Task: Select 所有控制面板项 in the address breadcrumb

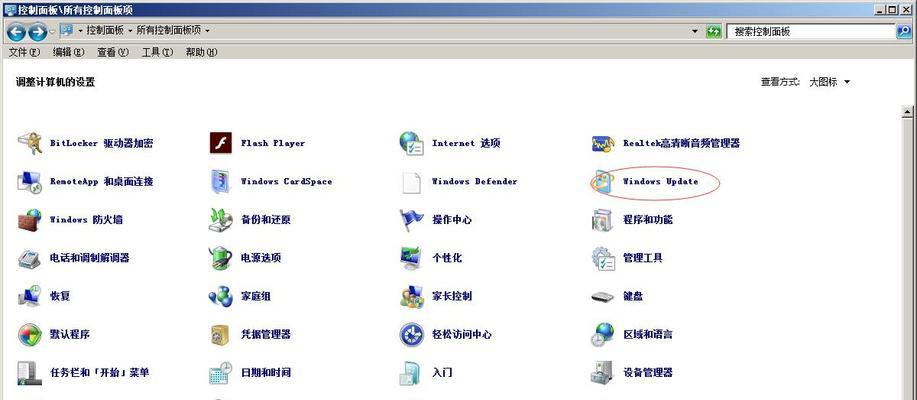Action: 169,30
